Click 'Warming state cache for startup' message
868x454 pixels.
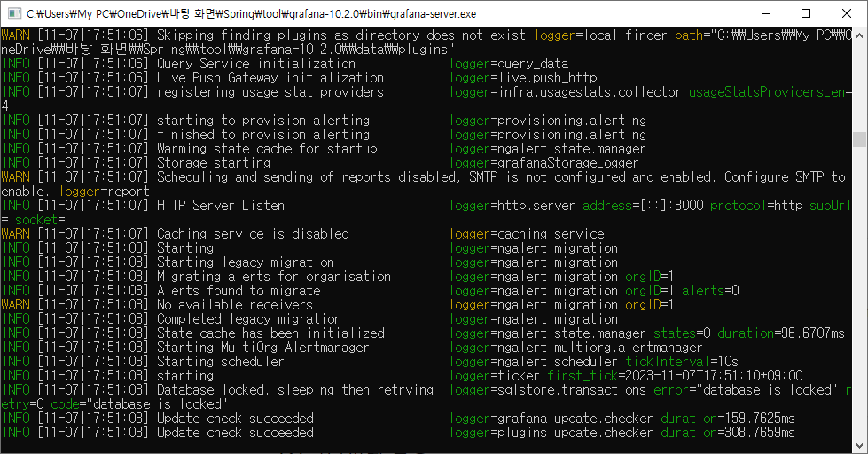267,149
